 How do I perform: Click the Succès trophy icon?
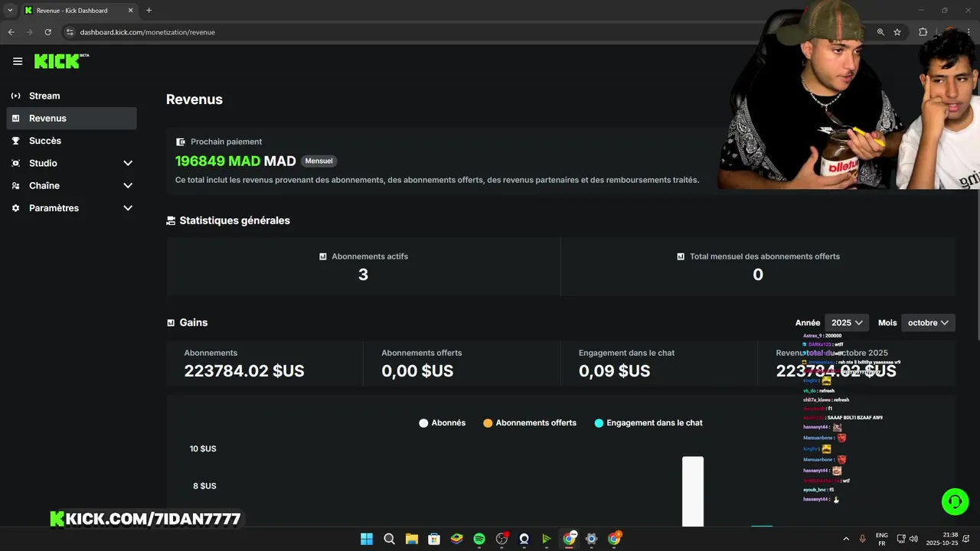(15, 141)
